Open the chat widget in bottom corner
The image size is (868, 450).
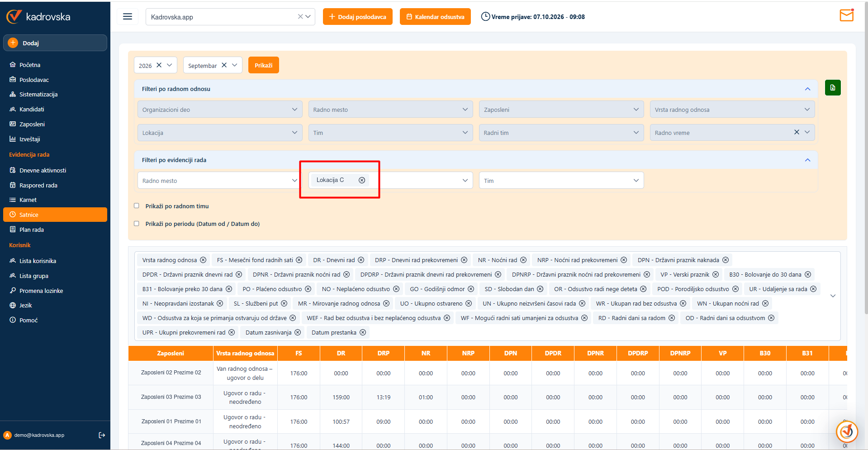pyautogui.click(x=847, y=431)
